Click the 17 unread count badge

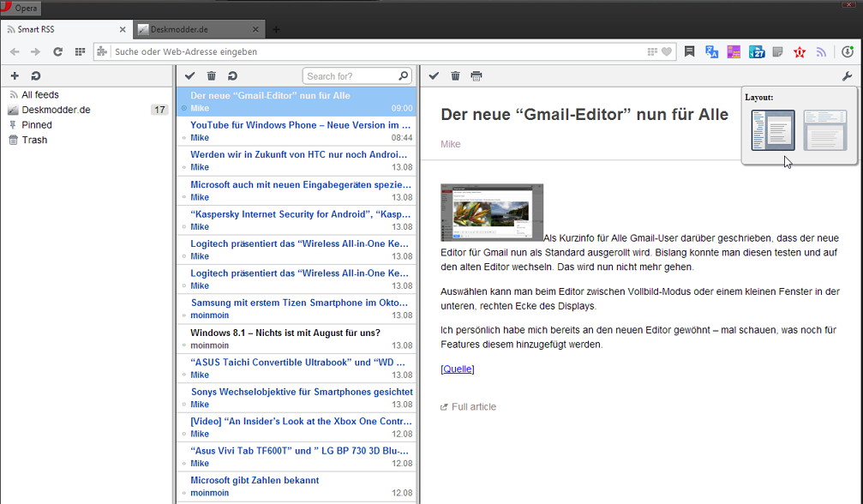click(159, 110)
